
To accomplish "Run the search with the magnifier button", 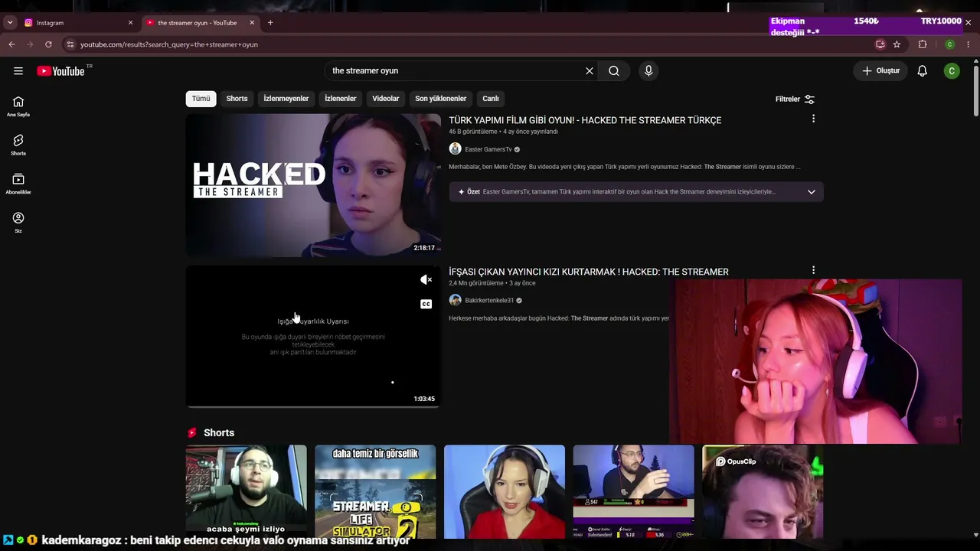I will (614, 71).
